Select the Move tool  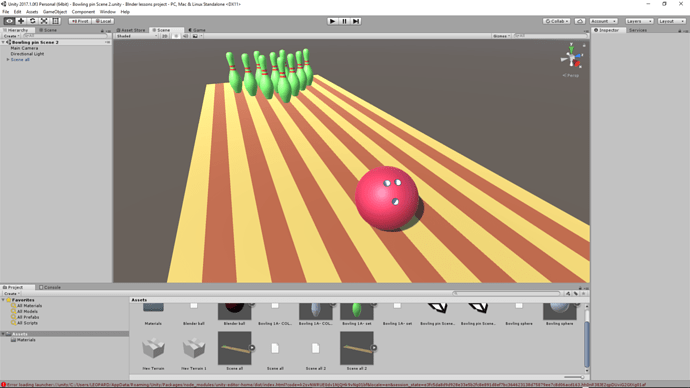pos(21,21)
